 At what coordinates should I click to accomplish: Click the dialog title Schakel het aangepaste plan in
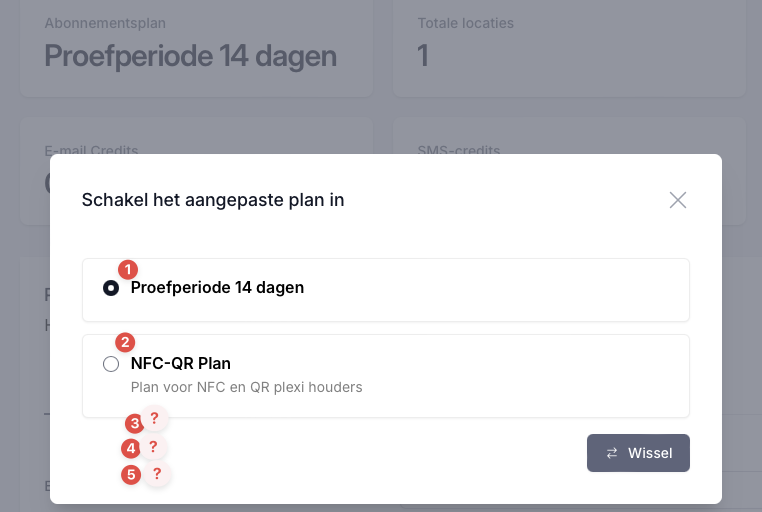tap(213, 200)
